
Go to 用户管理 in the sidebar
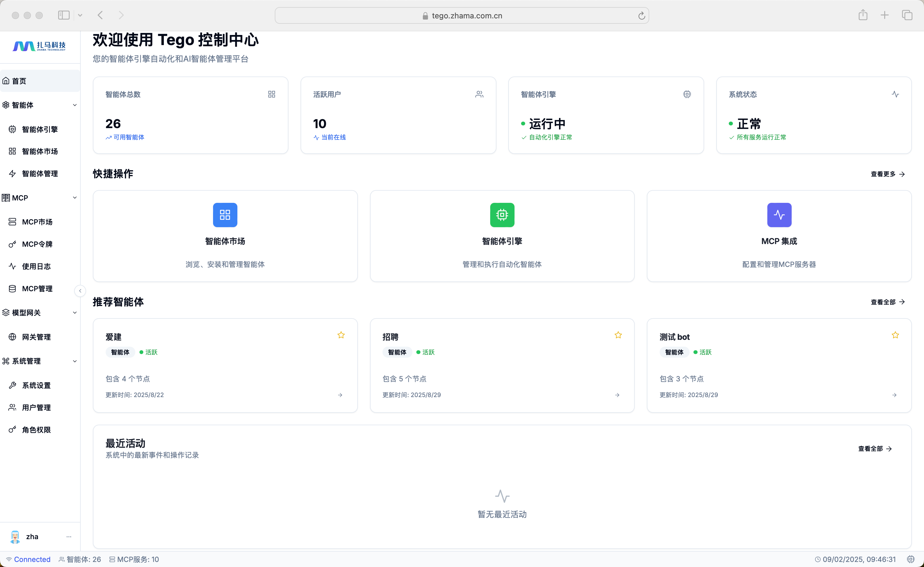(36, 408)
